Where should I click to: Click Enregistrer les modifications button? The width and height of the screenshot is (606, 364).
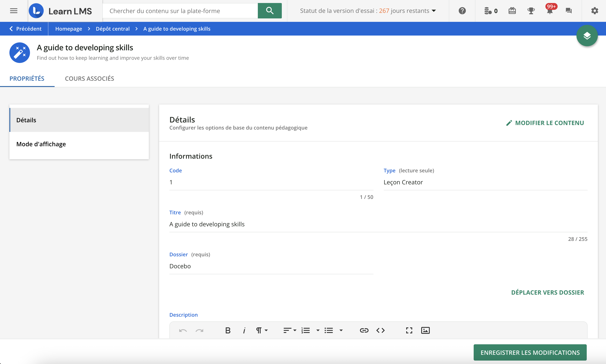(x=530, y=352)
